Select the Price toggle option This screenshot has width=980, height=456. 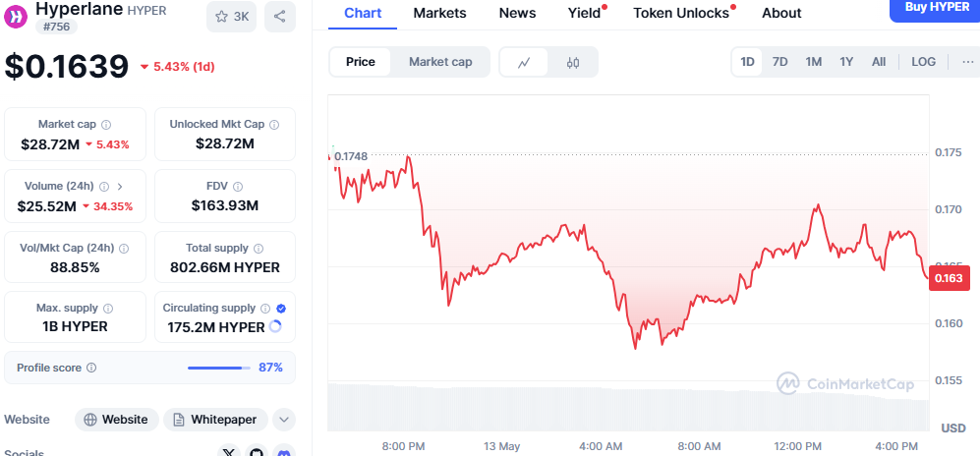tap(361, 62)
